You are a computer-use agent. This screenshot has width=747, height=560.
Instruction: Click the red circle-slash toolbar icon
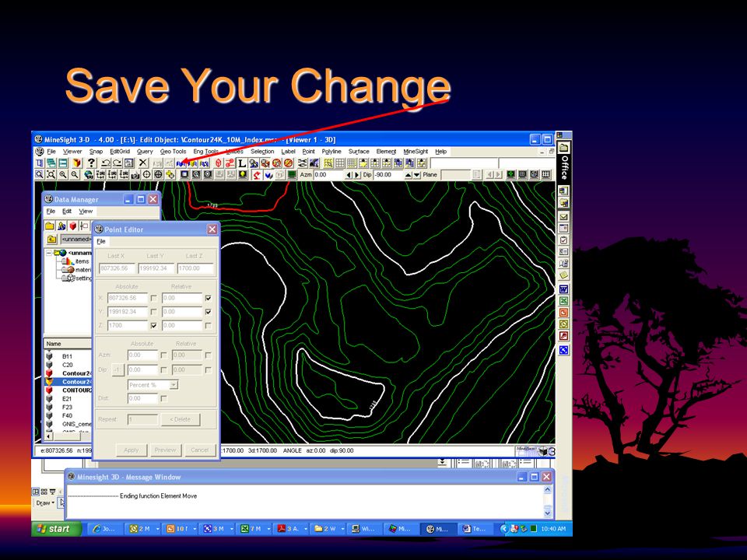pos(288,163)
